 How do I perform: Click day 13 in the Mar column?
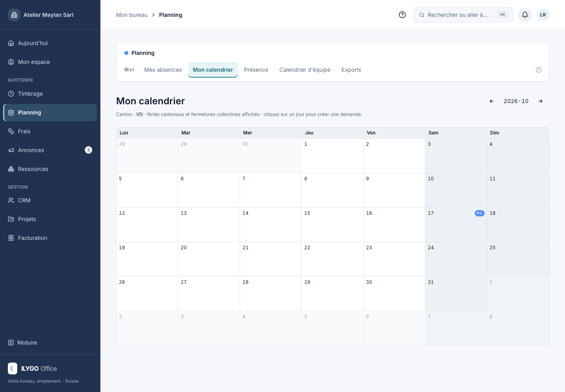[x=209, y=225]
